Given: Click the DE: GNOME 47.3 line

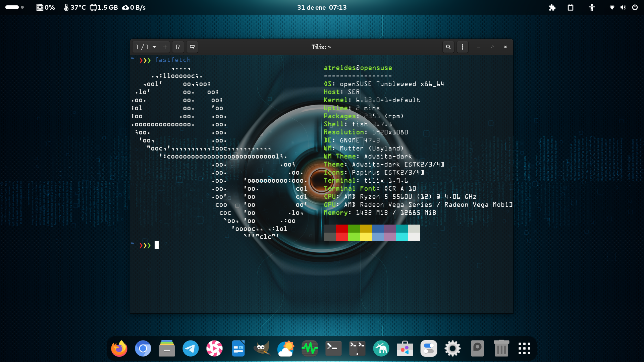Looking at the screenshot, I should (352, 140).
